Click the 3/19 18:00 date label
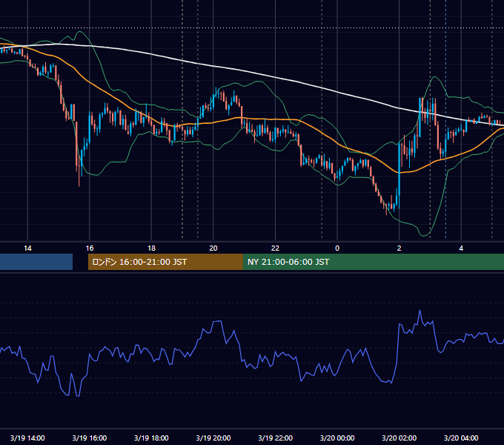 click(x=151, y=438)
